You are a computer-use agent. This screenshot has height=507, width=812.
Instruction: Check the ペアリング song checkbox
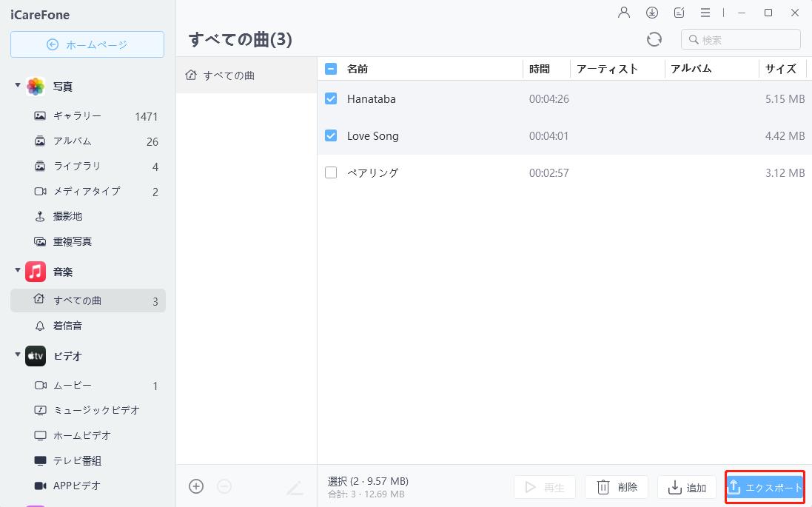click(330, 172)
